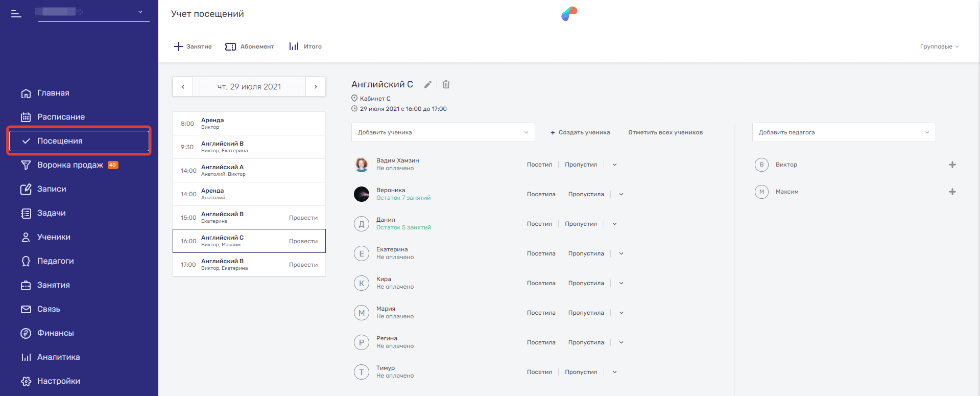Open Финансы in the sidebar menu

(55, 333)
